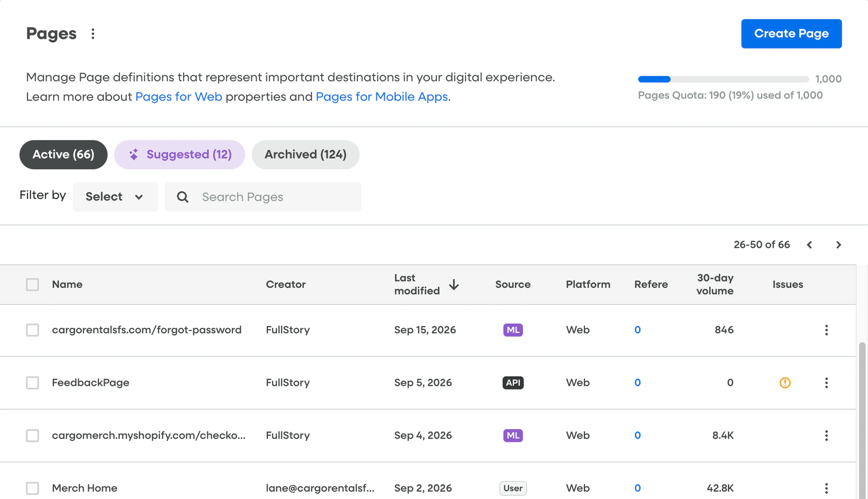Image resolution: width=868 pixels, height=499 pixels.
Task: Open row menu for cargorentalsfs.com/forgot-password
Action: coord(826,330)
